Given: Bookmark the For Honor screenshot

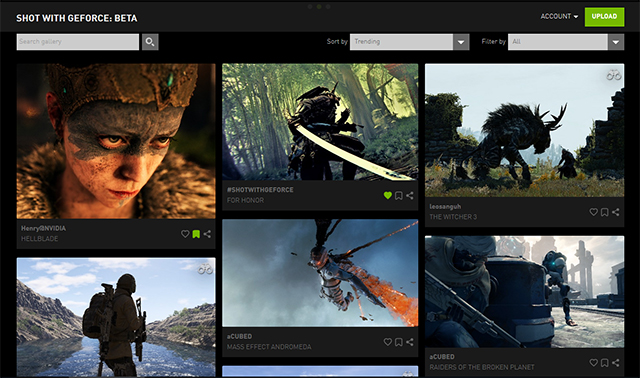Looking at the screenshot, I should (399, 196).
